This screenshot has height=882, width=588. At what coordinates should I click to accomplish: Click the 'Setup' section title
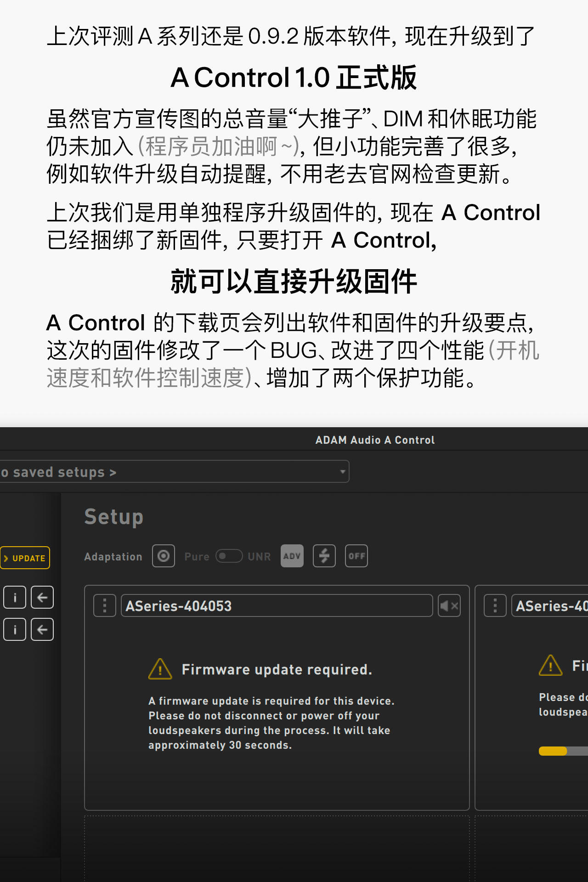[114, 517]
